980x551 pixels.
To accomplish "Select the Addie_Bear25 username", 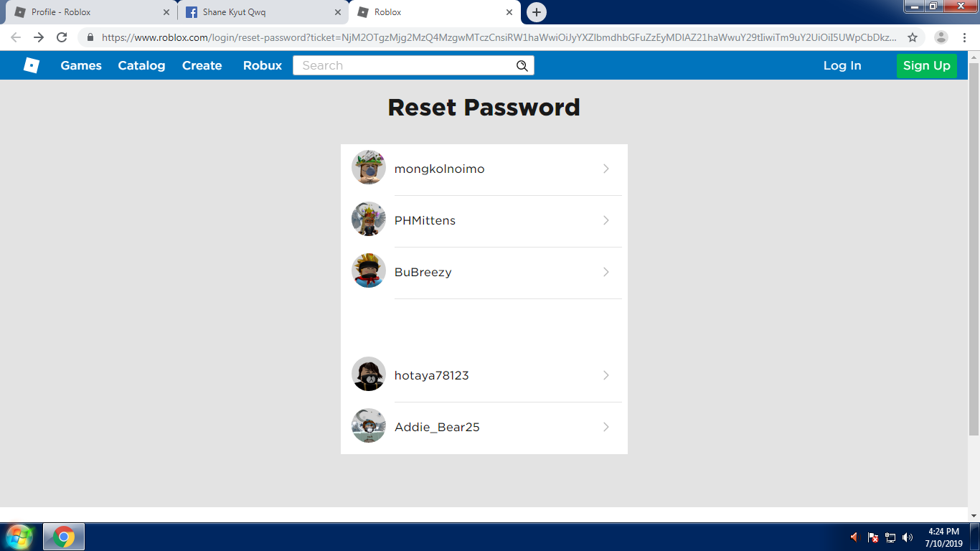I will pyautogui.click(x=437, y=427).
